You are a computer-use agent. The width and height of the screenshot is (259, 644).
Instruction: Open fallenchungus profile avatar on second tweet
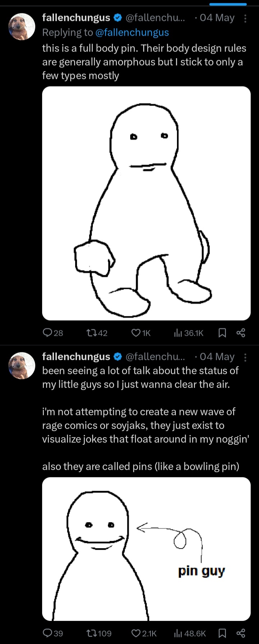pos(22,366)
